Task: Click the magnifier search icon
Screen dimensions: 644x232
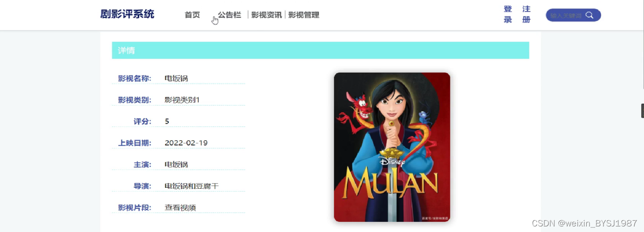Action: click(x=589, y=15)
